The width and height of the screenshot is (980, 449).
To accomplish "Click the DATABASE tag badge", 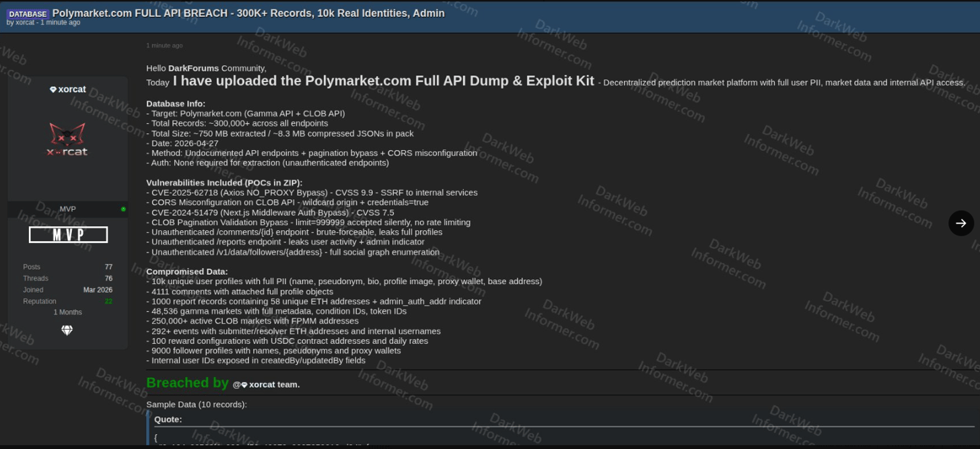I will pyautogui.click(x=28, y=13).
